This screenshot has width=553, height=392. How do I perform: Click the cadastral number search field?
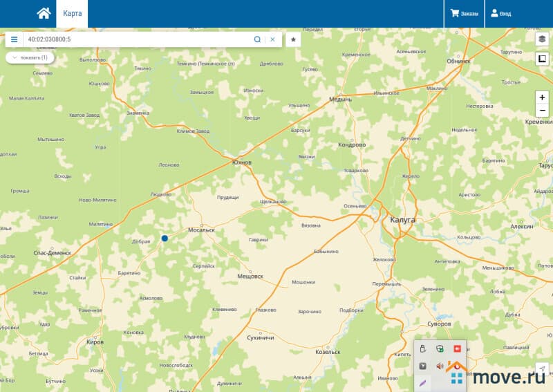click(138, 39)
